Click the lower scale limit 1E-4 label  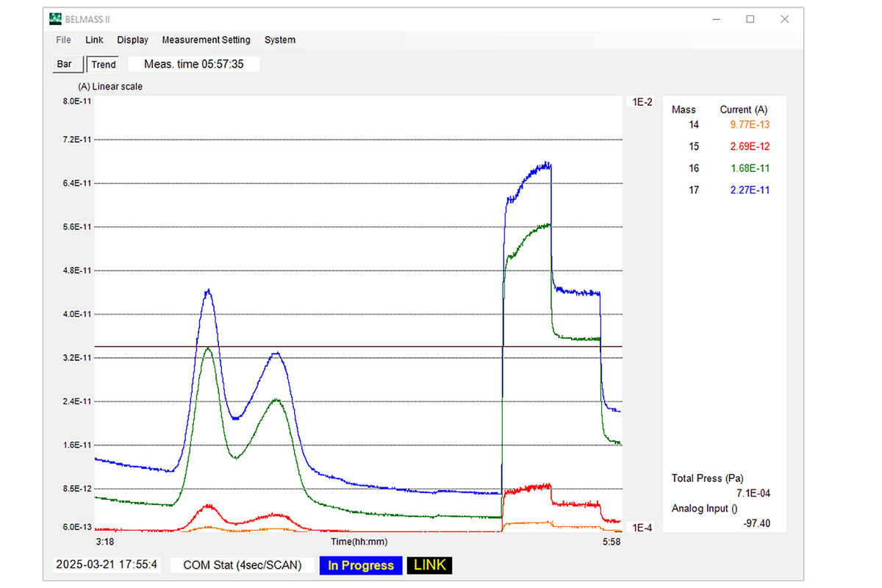[642, 527]
